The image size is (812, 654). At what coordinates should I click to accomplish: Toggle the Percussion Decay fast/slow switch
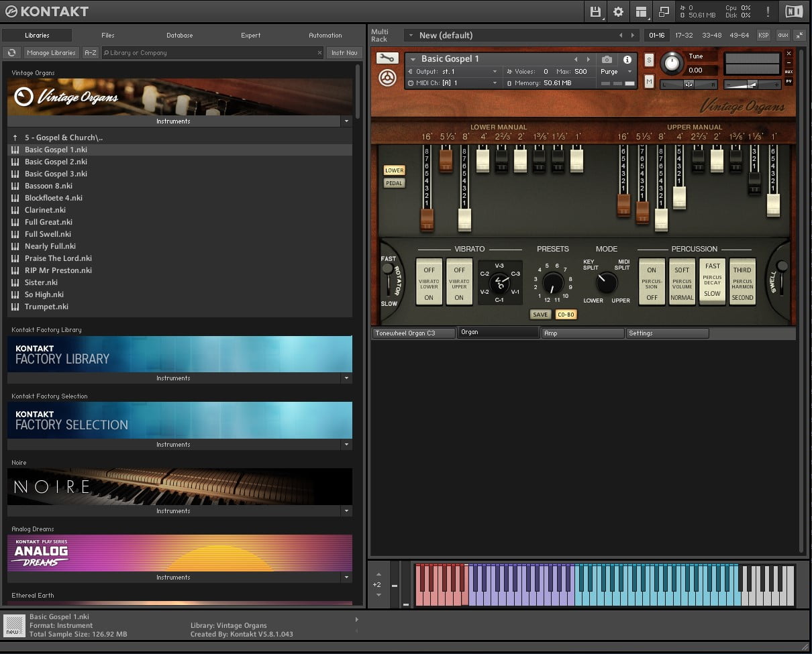[x=712, y=282]
